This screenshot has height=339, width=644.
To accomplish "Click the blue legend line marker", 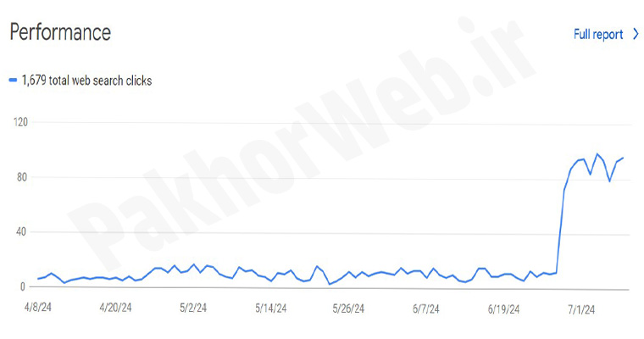I will pos(13,81).
